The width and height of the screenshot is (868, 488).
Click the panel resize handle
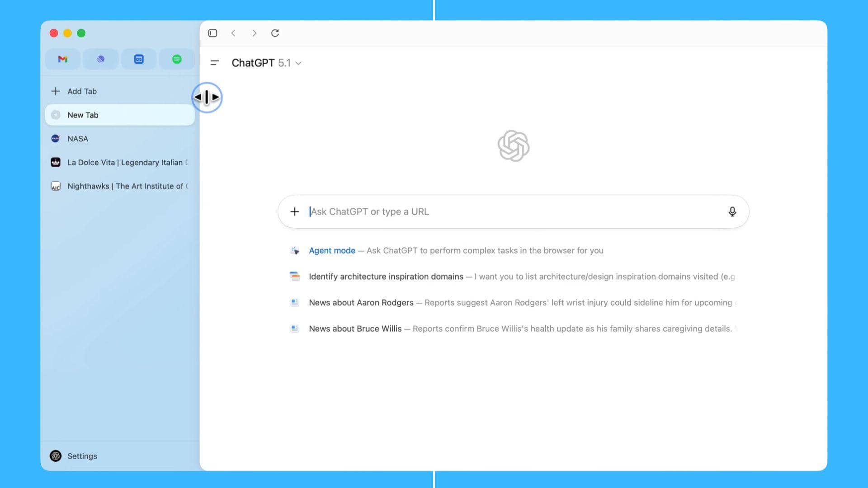coord(207,97)
